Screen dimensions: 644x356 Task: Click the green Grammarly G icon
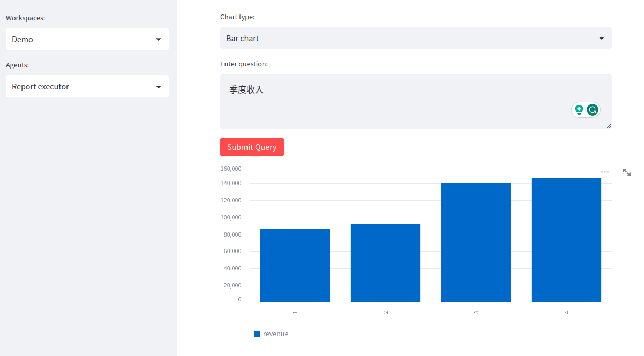(593, 109)
